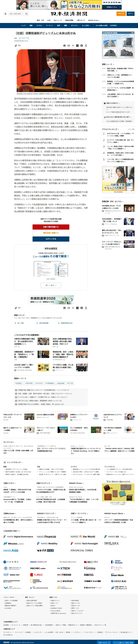Viewport: 138px width, 644px height.
Task: Open the 速報ニュース section header
Action: tap(108, 64)
